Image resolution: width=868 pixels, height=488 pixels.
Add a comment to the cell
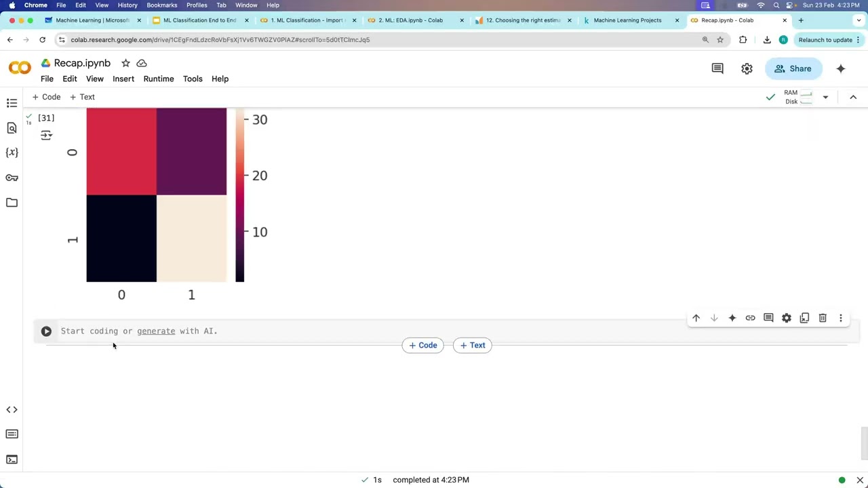tap(768, 318)
